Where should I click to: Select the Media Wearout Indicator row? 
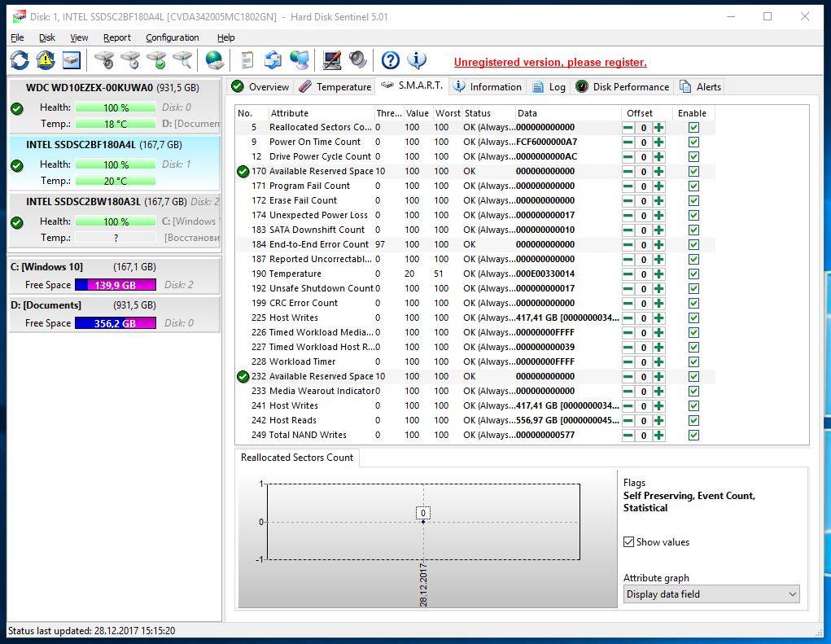click(321, 391)
